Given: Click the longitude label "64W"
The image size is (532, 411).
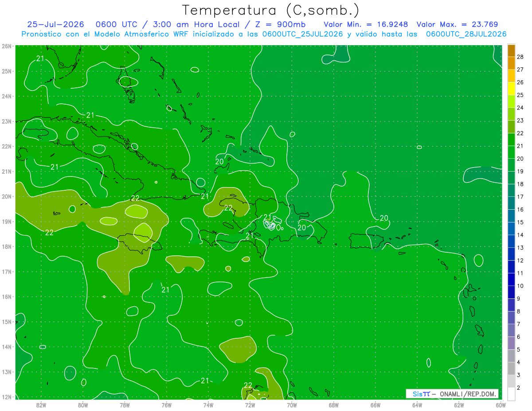Looking at the screenshot, I should (x=417, y=405).
